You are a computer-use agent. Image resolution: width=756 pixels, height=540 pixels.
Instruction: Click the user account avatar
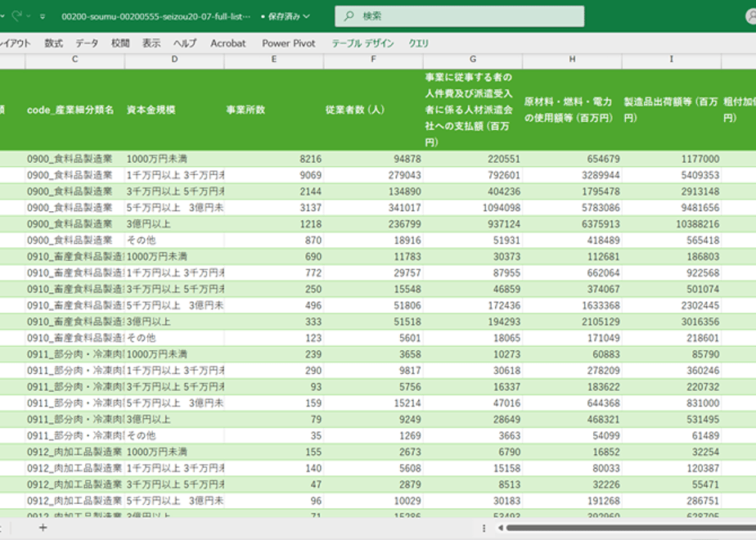751,16
